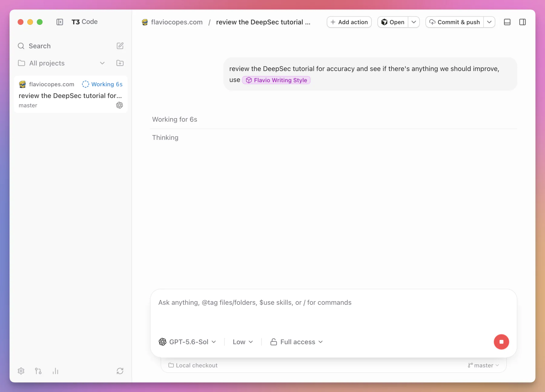This screenshot has width=545, height=392.
Task: Click the master branch label in sidebar
Action: 28,105
